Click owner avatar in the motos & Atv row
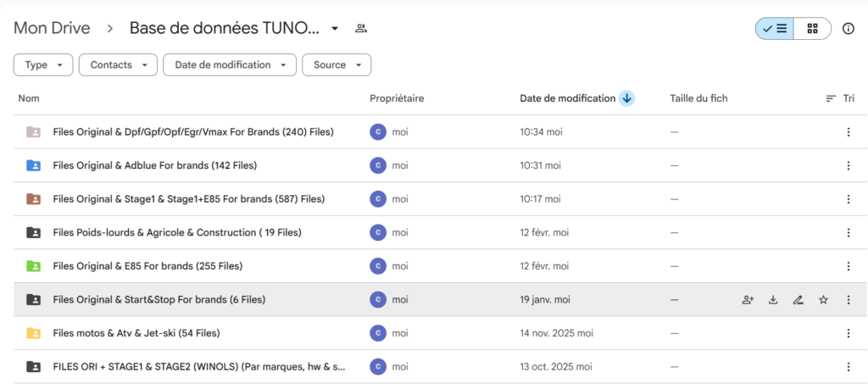The image size is (868, 384). [377, 333]
